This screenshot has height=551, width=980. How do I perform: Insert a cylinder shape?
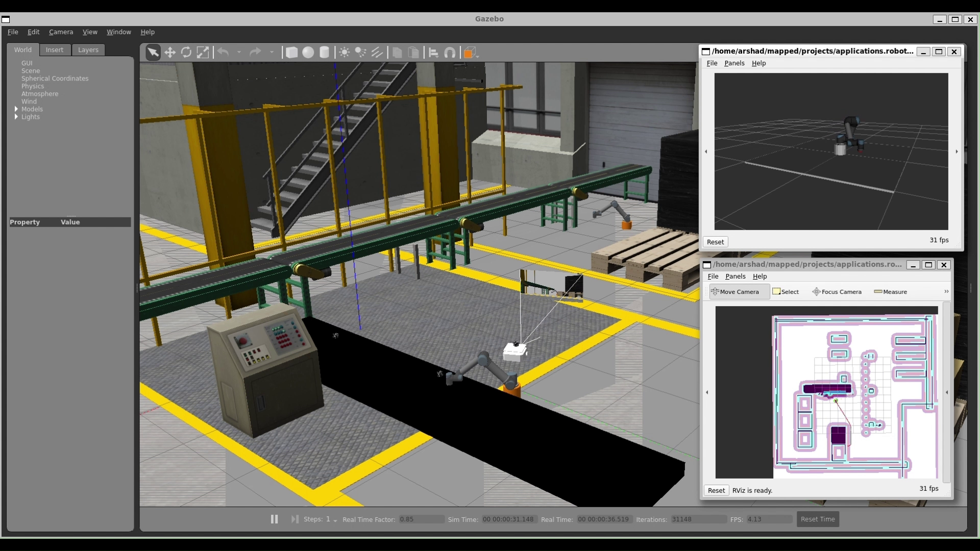[324, 53]
